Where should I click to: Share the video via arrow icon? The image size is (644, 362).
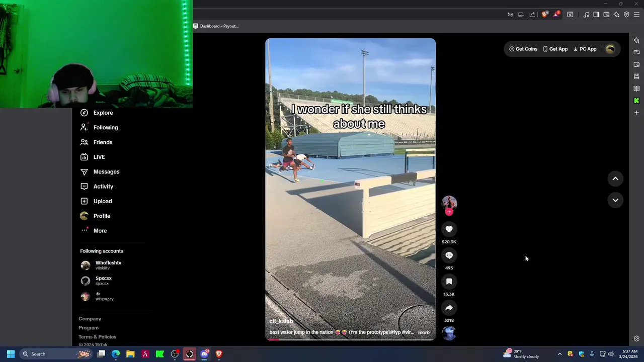point(449,308)
